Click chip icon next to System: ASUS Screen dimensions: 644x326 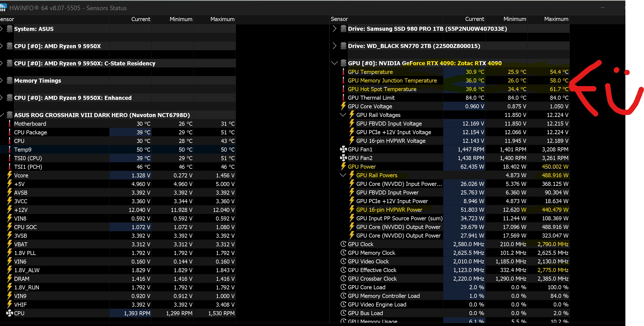[x=9, y=29]
